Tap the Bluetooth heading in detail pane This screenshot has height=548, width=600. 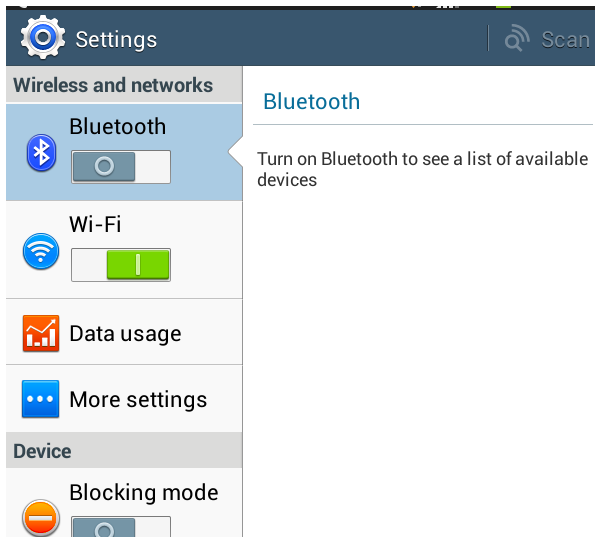311,101
